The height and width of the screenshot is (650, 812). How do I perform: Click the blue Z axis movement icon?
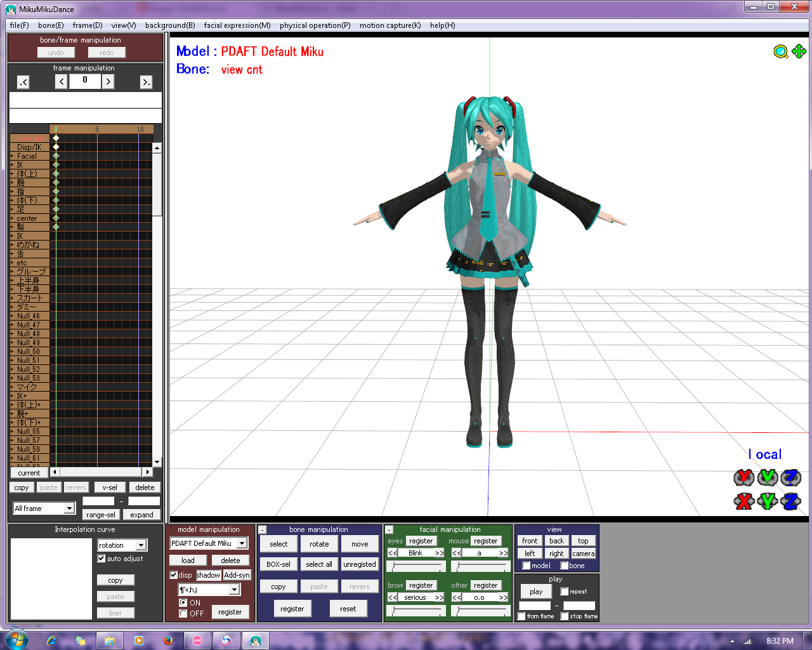click(x=790, y=500)
